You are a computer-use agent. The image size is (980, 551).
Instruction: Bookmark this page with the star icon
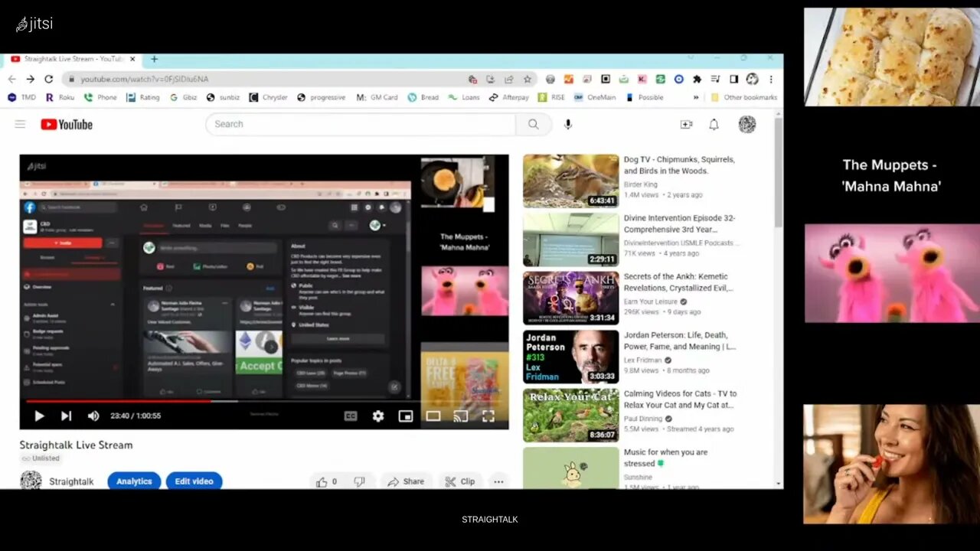pos(527,79)
